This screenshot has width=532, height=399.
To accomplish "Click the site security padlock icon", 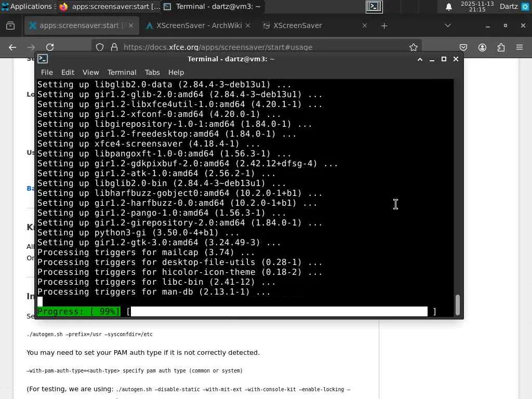I will point(114,47).
